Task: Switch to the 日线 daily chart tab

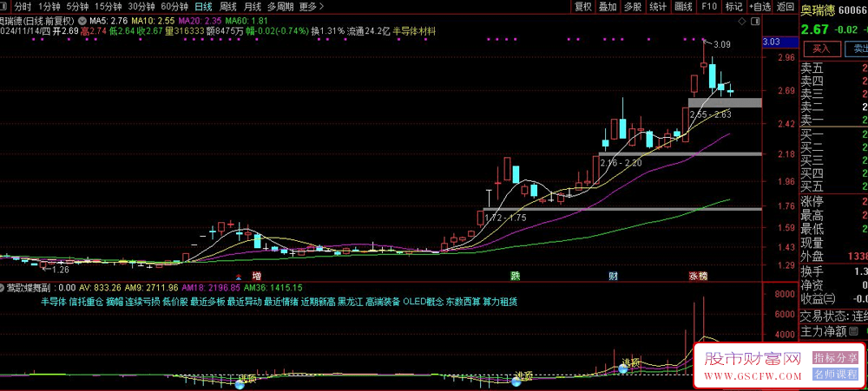Action: point(203,7)
